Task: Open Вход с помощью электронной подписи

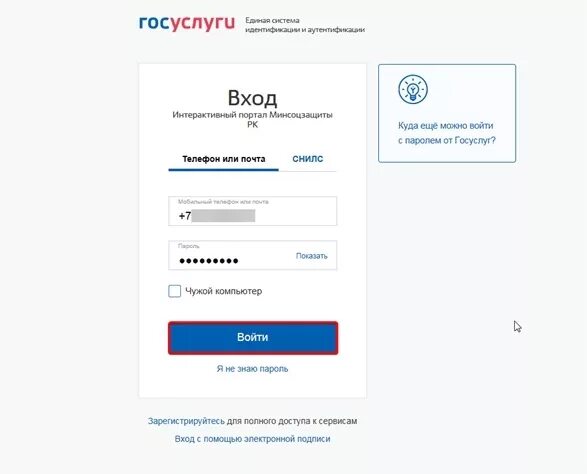Action: [x=252, y=438]
